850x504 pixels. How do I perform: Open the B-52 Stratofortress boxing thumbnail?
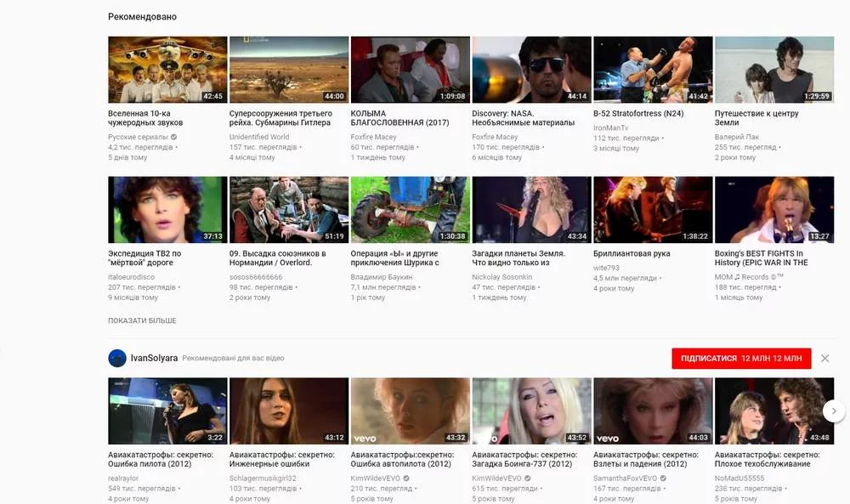click(x=653, y=70)
